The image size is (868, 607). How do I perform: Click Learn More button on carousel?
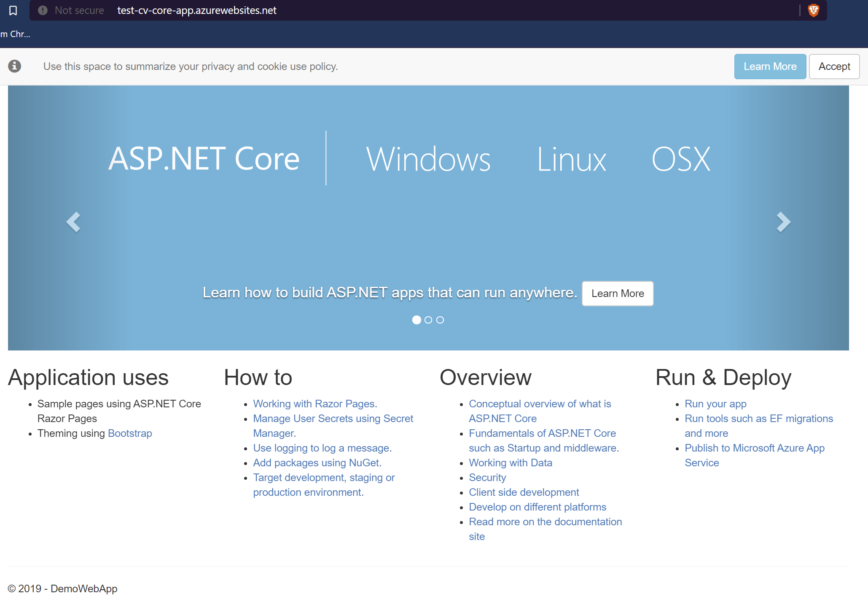(617, 294)
